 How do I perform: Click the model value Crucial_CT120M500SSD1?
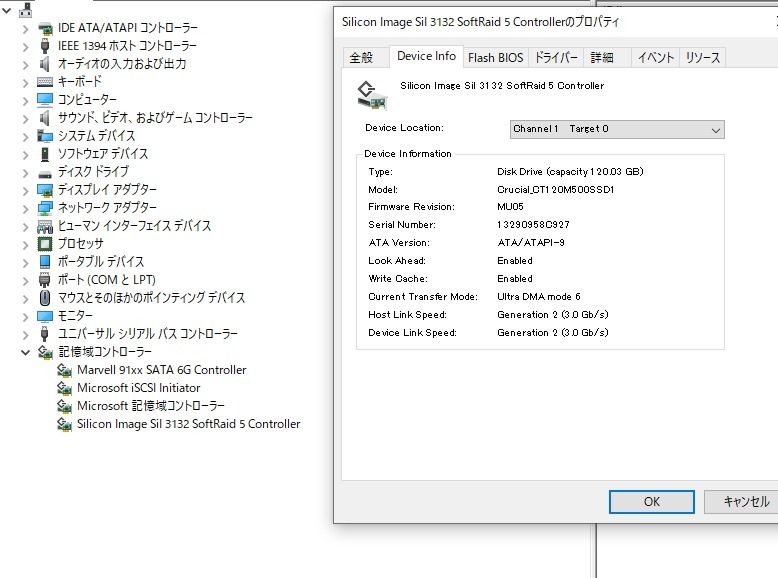(x=556, y=190)
